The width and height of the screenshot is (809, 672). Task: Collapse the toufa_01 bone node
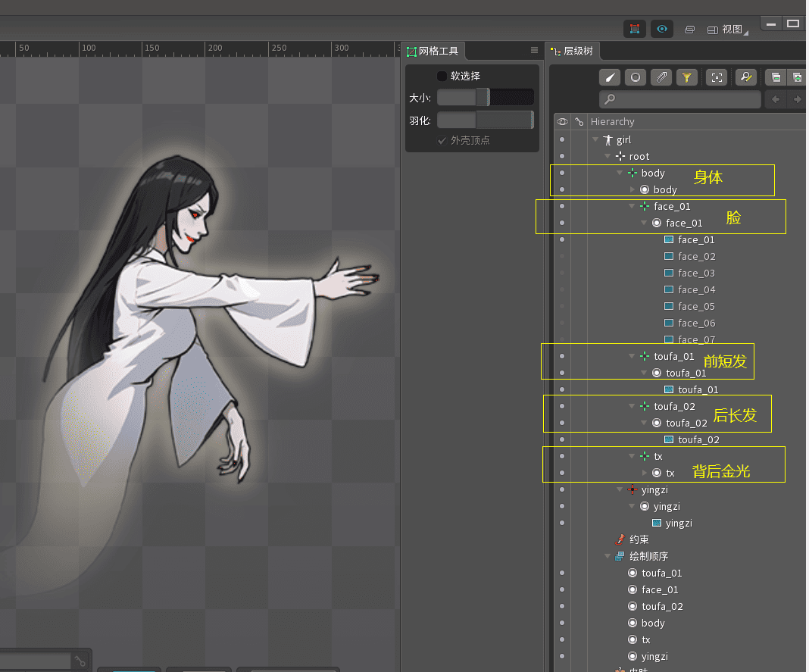[x=632, y=356]
